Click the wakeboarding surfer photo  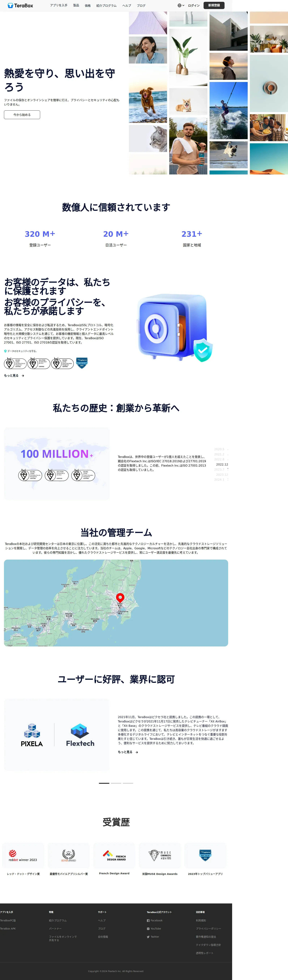coord(228,110)
